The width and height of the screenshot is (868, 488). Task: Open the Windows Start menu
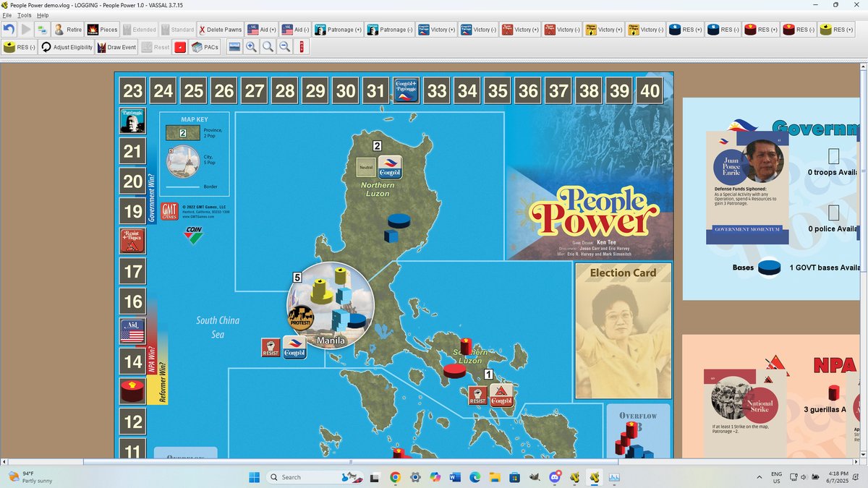(x=255, y=477)
